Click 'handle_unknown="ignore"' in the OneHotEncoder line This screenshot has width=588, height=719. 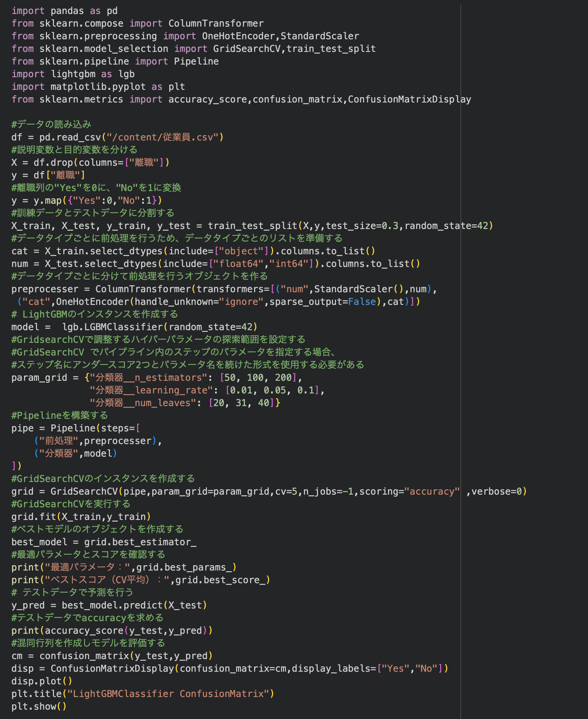point(199,302)
